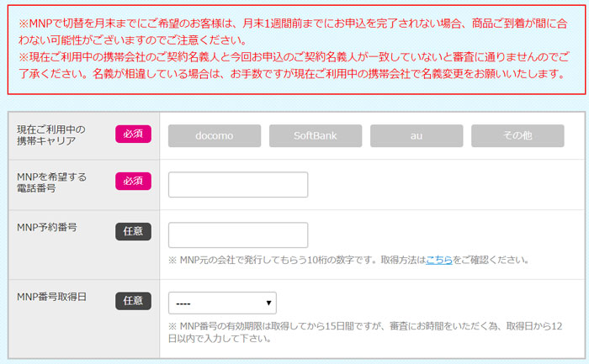The height and width of the screenshot is (364, 589).
Task: Click the note about 有効期限 15日間
Action: tap(365, 332)
